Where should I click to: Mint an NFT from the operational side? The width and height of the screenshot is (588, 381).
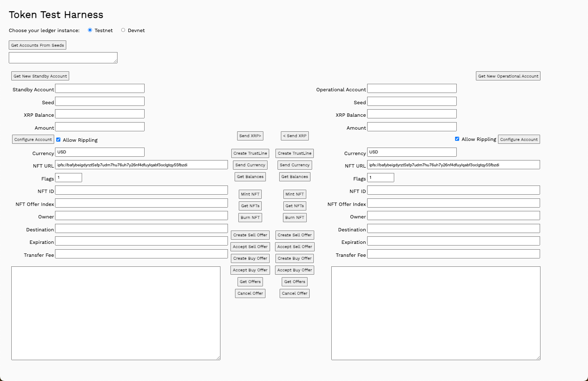295,194
